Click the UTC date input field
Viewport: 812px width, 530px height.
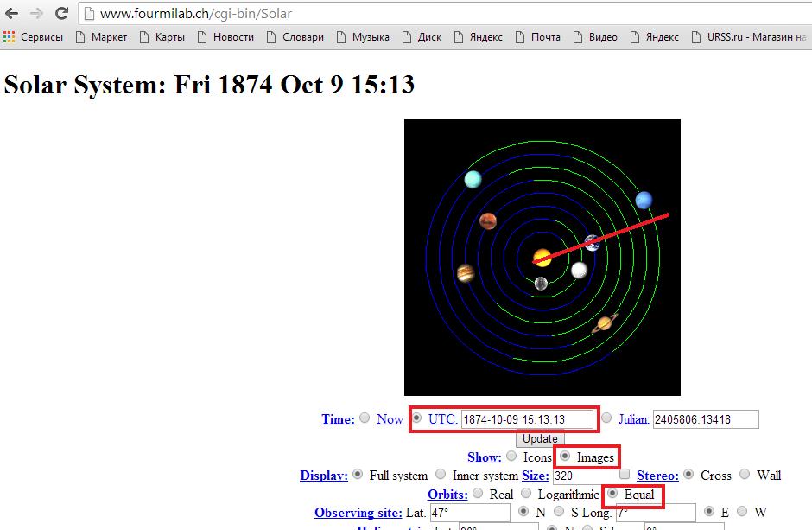click(527, 419)
